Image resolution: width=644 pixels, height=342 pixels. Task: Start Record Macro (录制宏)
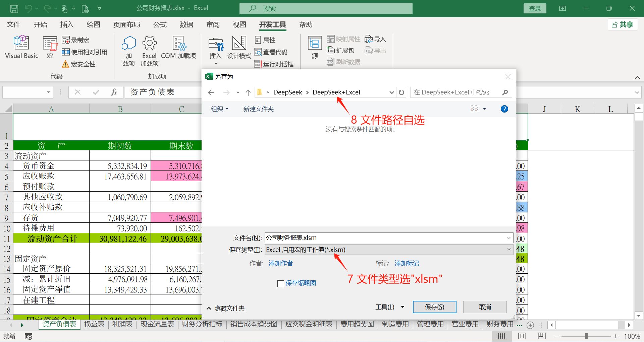(x=75, y=40)
